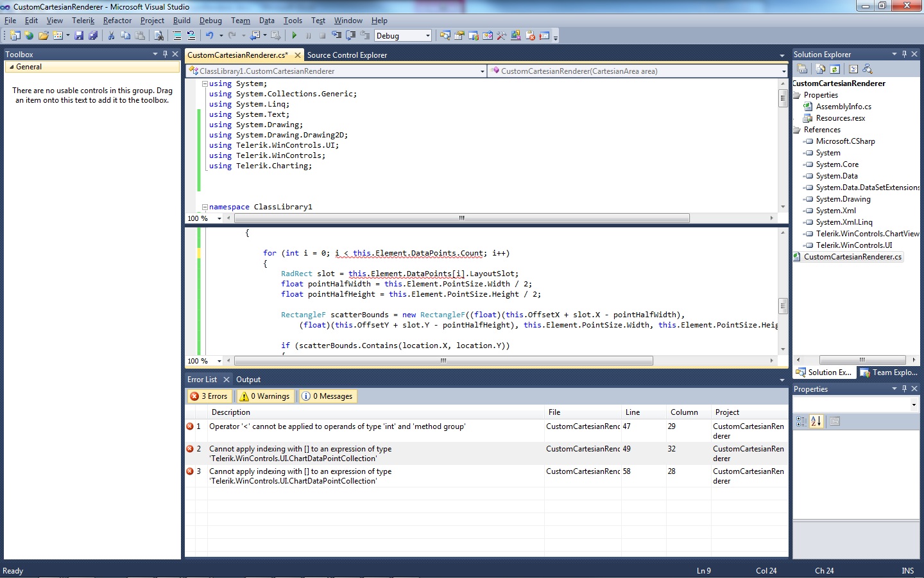Click the Save All toolbar icon
The width and height of the screenshot is (924, 578).
93,36
